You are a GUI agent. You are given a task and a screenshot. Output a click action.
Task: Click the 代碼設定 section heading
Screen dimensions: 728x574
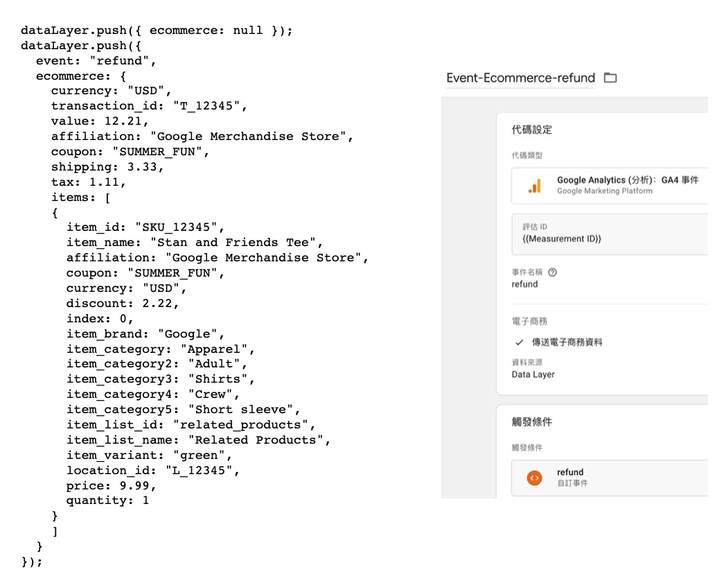(532, 130)
